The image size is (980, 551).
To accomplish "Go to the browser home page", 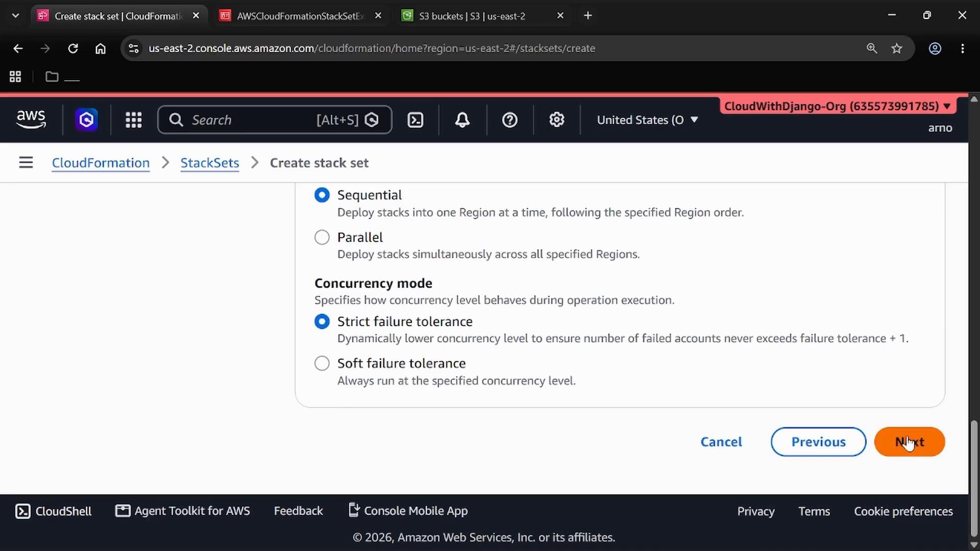I will pyautogui.click(x=101, y=48).
